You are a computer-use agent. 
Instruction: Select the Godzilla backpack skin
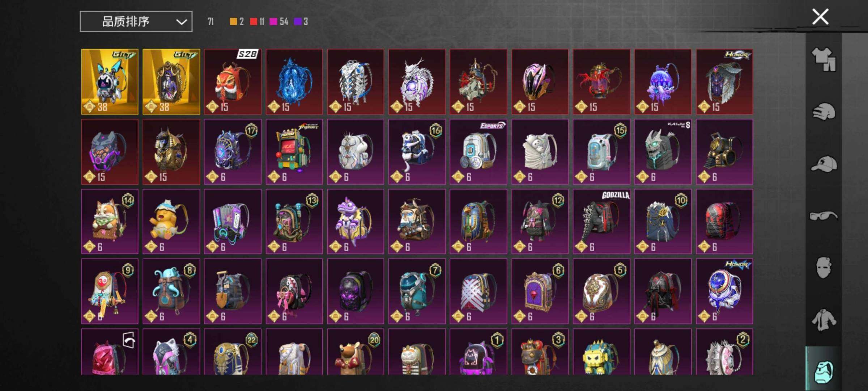[x=601, y=222]
